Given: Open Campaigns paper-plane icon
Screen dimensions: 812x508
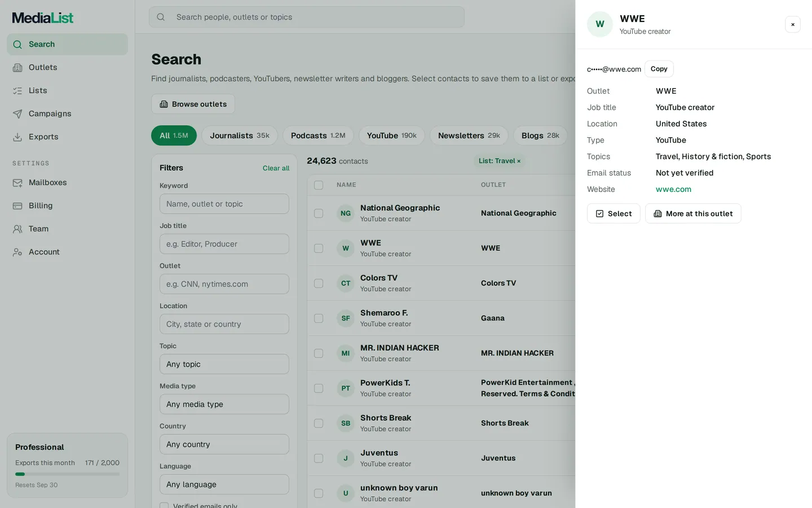Looking at the screenshot, I should [x=17, y=113].
